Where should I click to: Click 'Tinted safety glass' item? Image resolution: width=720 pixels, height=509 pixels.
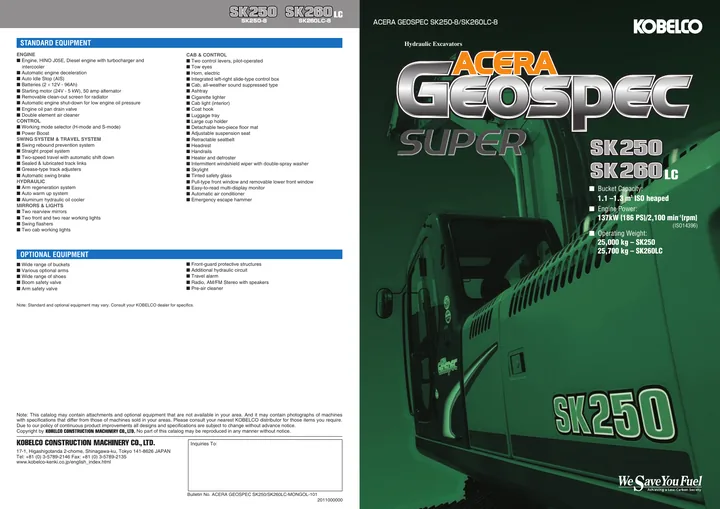211,175
